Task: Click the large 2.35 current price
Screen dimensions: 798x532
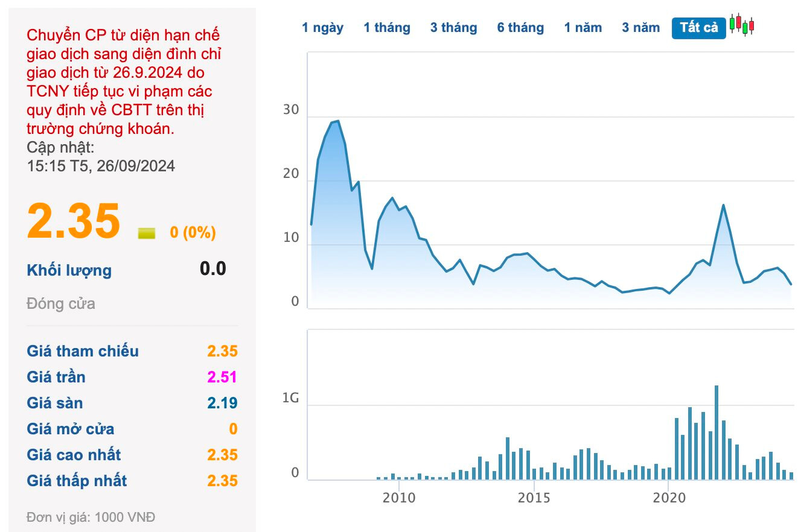Action: (74, 221)
